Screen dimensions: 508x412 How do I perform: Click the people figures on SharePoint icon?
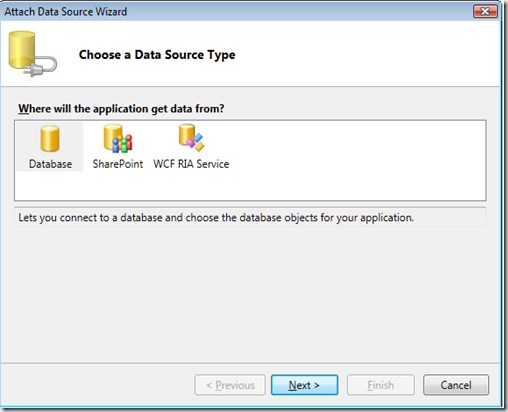pos(122,144)
